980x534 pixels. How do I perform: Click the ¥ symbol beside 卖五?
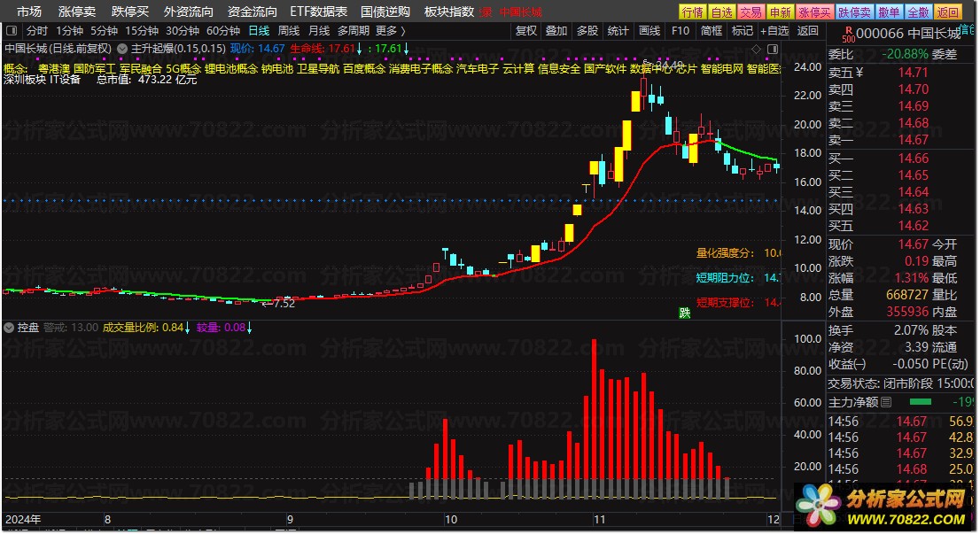pos(859,73)
